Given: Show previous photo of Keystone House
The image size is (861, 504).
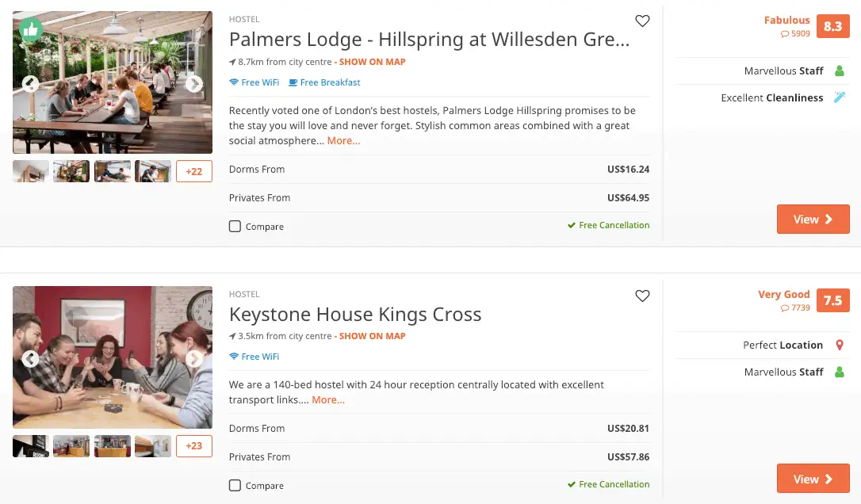Looking at the screenshot, I should coord(30,359).
